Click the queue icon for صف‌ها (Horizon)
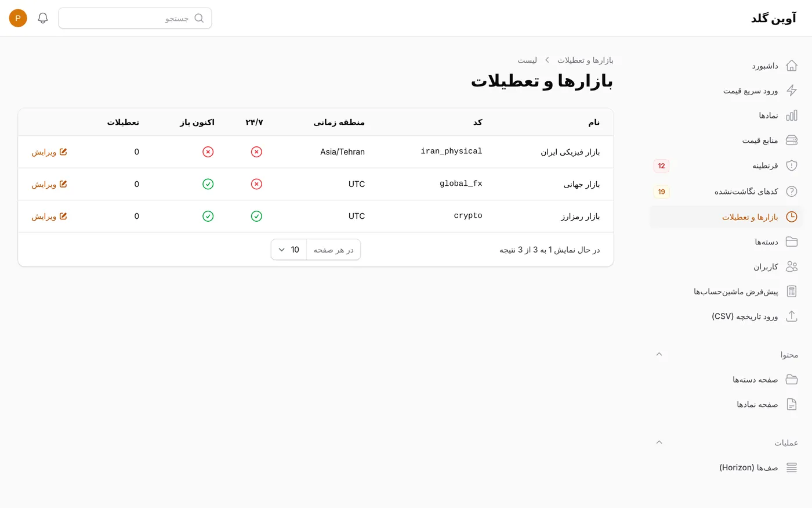The width and height of the screenshot is (812, 508). [792, 467]
